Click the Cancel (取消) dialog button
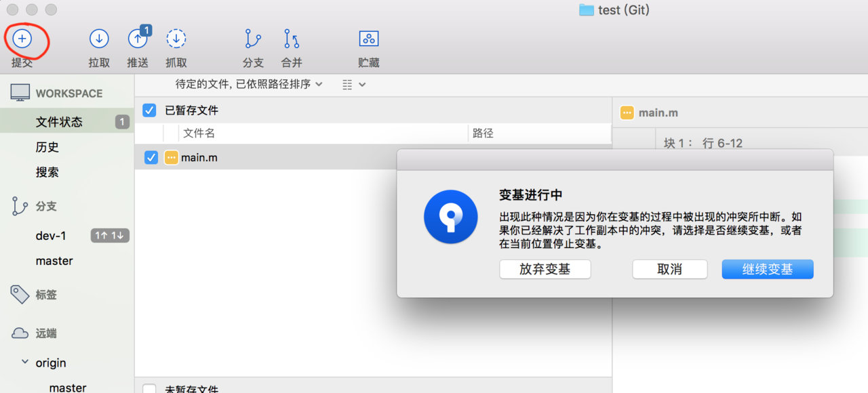 click(x=669, y=269)
